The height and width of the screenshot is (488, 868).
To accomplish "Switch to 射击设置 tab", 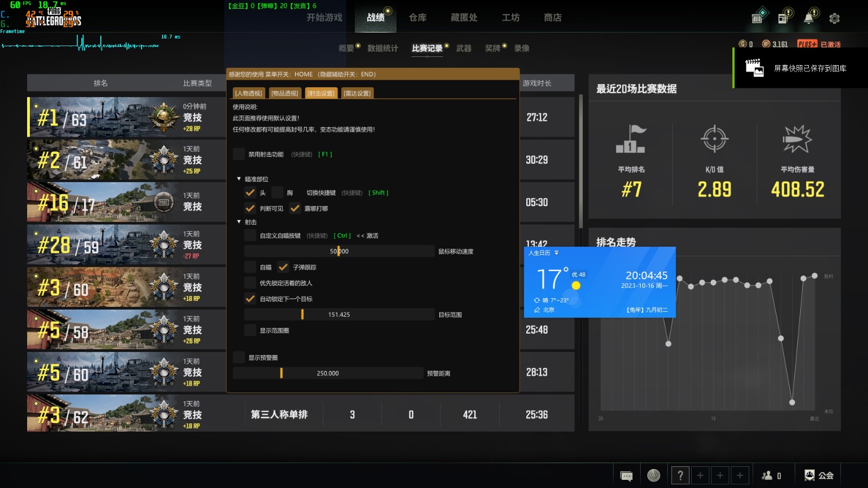I will coord(321,93).
